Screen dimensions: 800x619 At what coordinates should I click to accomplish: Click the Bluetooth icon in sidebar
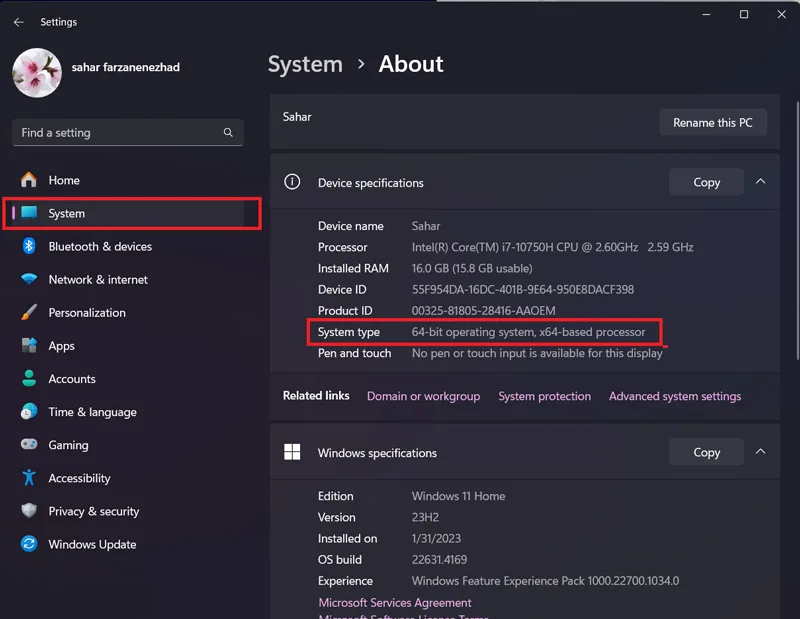click(29, 246)
